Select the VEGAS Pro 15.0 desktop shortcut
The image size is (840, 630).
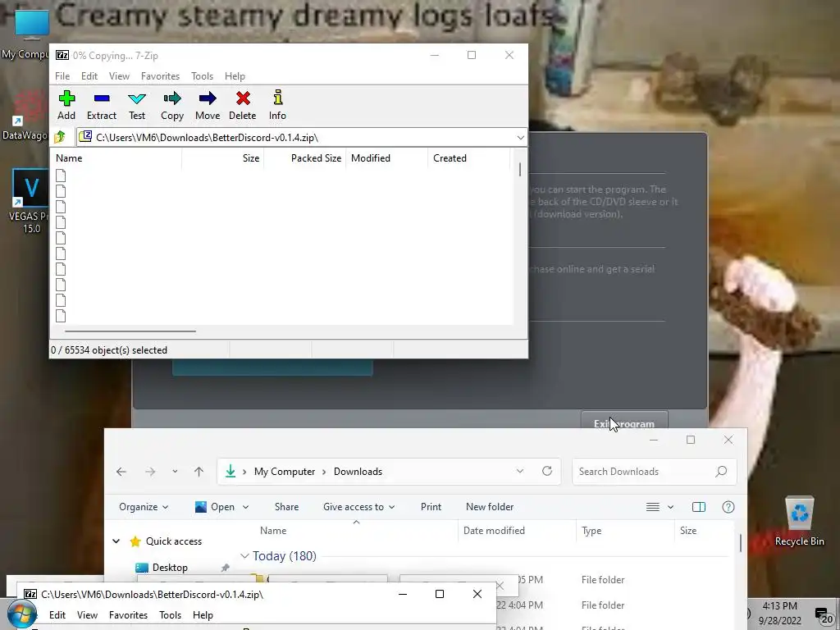[x=30, y=202]
